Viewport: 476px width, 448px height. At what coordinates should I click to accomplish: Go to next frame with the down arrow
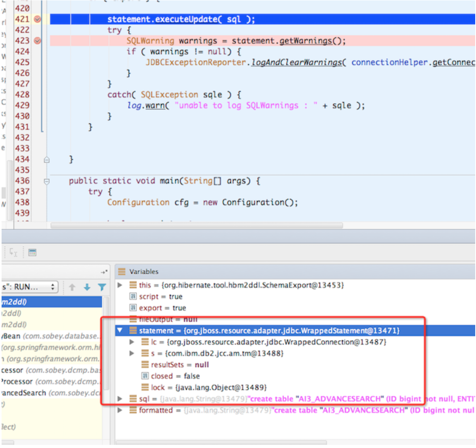87,287
